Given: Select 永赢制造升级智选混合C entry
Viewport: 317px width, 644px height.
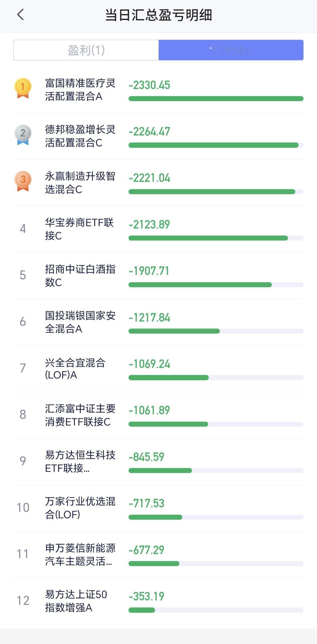Looking at the screenshot, I should click(158, 183).
